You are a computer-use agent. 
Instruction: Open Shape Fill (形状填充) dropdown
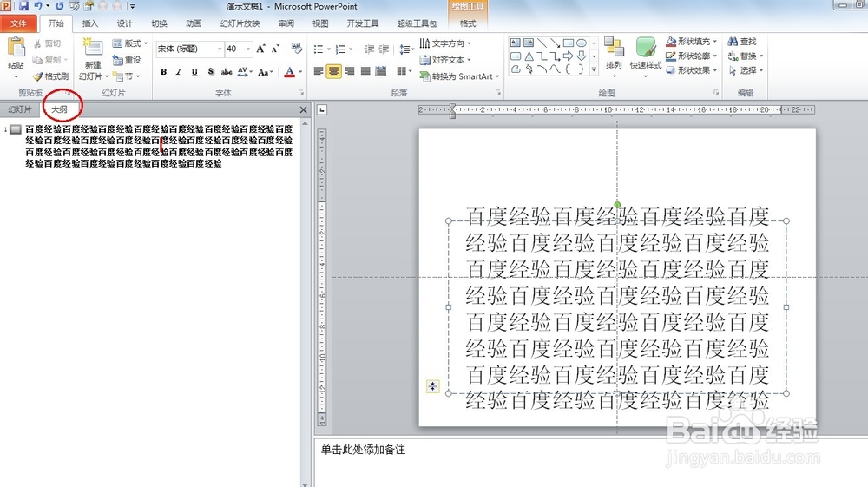[x=691, y=42]
